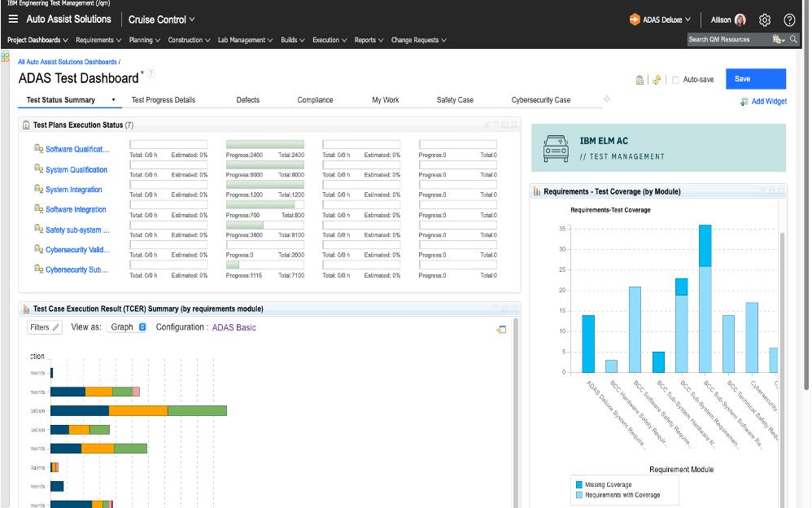Open the ADAS Basic configuration link
Screen dimensions: 812x508
234,327
